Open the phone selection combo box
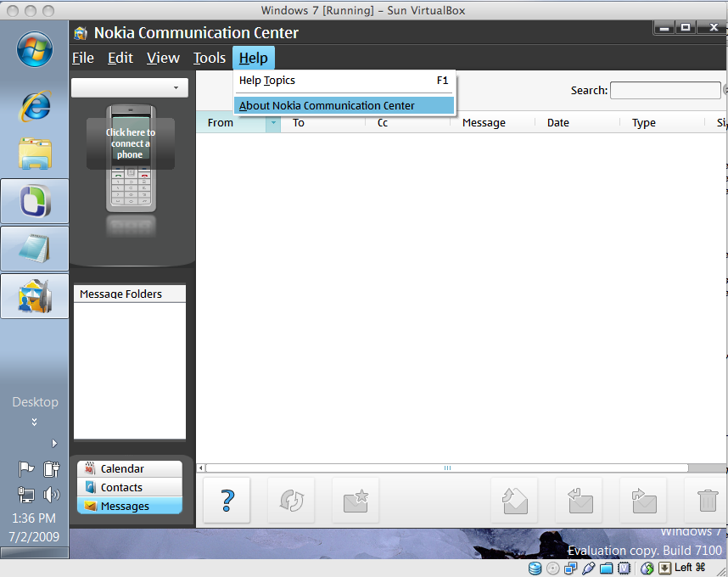Screen dimensions: 728x577 [130, 87]
